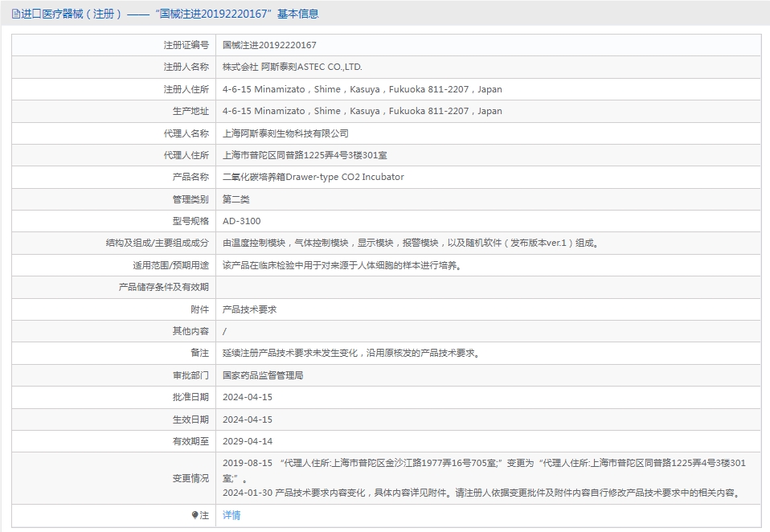Click expiry date 2029-04-14
The image size is (770, 532).
[247, 441]
